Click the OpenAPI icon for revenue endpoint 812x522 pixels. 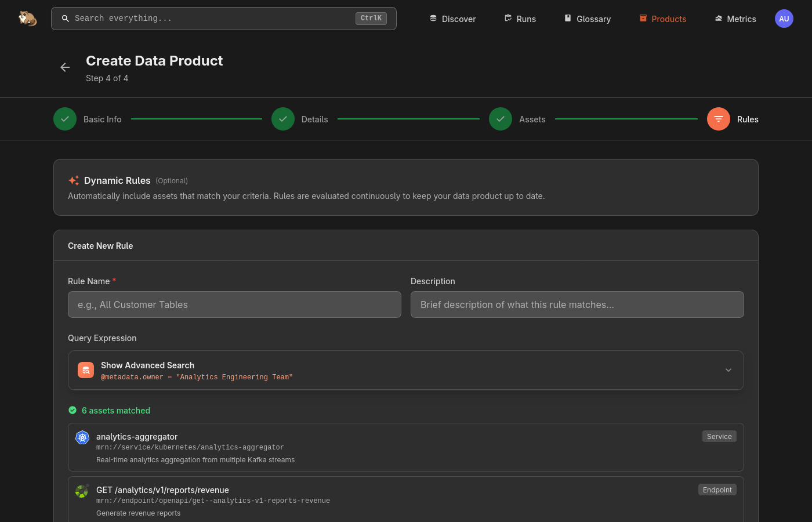[82, 491]
